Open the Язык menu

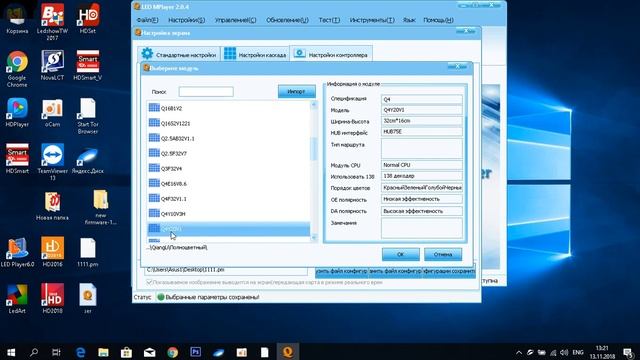point(409,20)
